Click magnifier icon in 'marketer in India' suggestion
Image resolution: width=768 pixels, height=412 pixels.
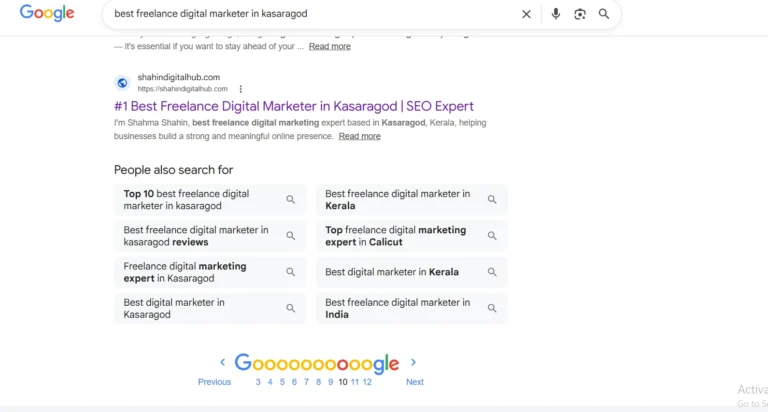pos(492,308)
